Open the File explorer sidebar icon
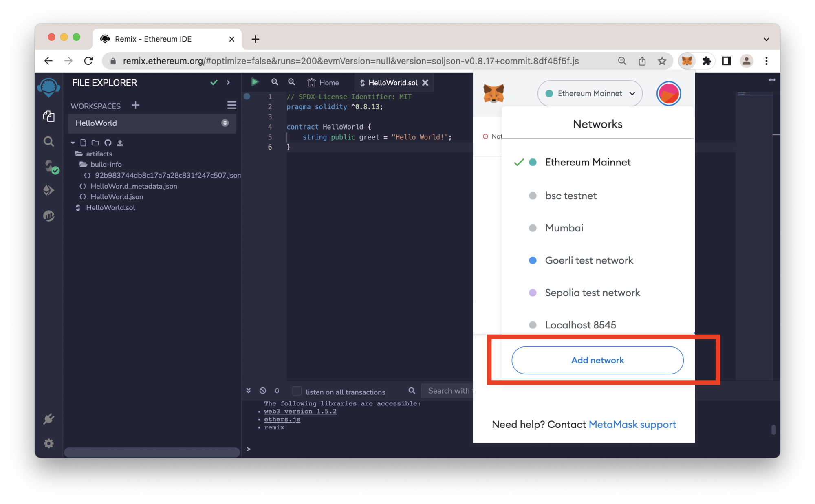Screen dimensions: 815x504 (49, 117)
